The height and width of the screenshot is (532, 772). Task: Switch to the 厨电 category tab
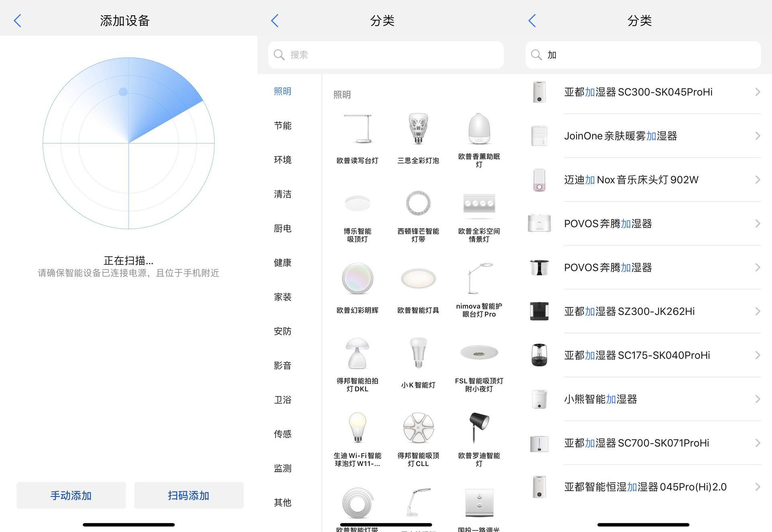pyautogui.click(x=282, y=229)
